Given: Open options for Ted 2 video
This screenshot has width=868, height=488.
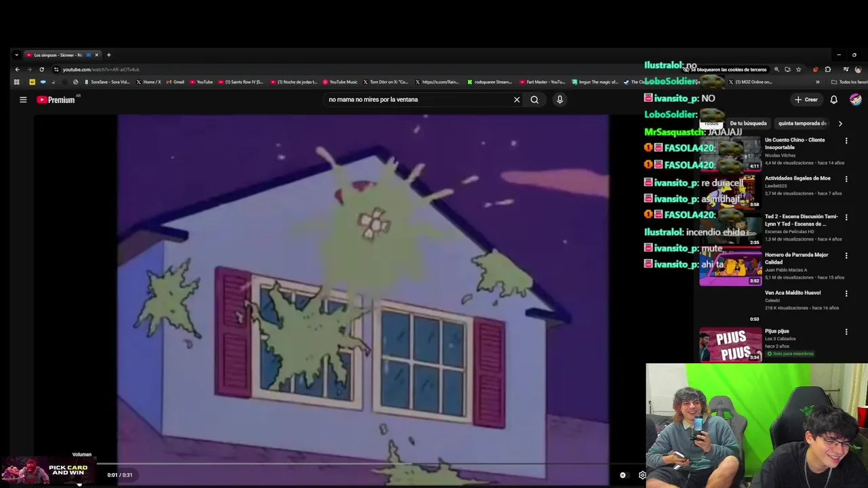Looking at the screenshot, I should (846, 218).
